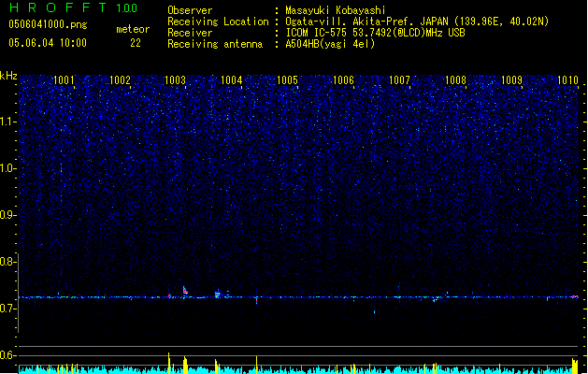588x374 pixels.
Task: Click the date 05.06.04 10:00
Action: coord(48,43)
